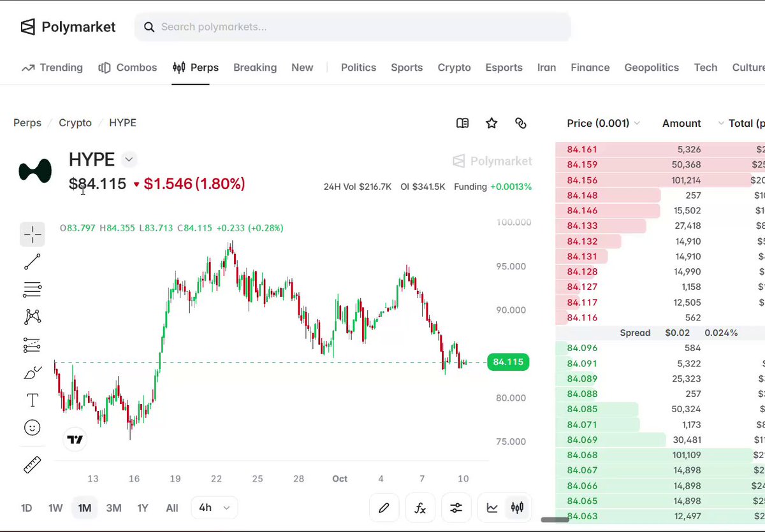Copy the market link with the chain icon
The width and height of the screenshot is (765, 532).
(521, 123)
